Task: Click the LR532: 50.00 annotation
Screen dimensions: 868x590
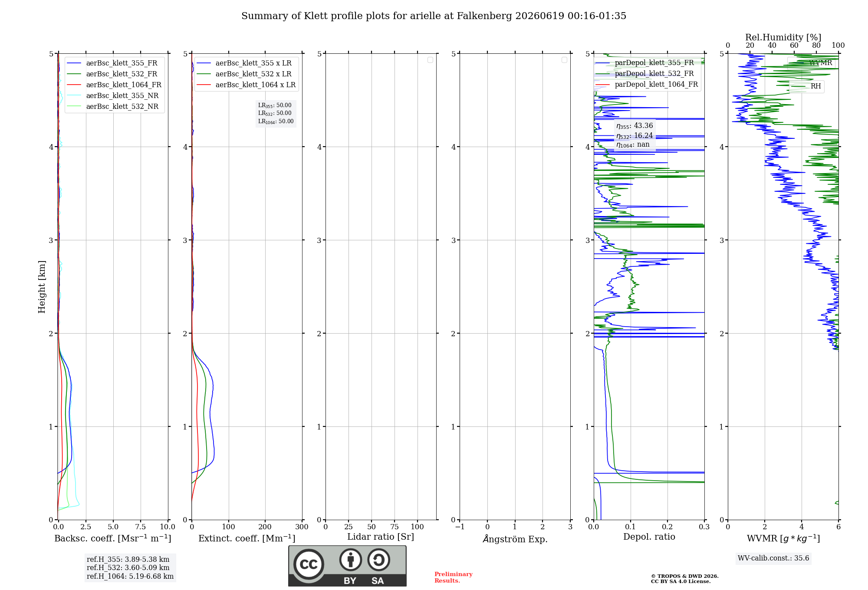Action: [275, 113]
